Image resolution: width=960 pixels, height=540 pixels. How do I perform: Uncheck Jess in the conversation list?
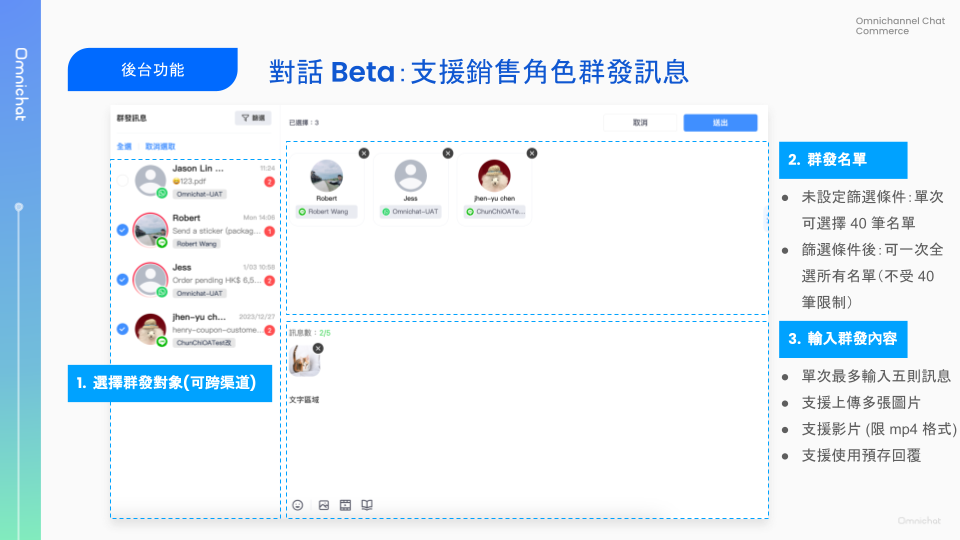122,280
